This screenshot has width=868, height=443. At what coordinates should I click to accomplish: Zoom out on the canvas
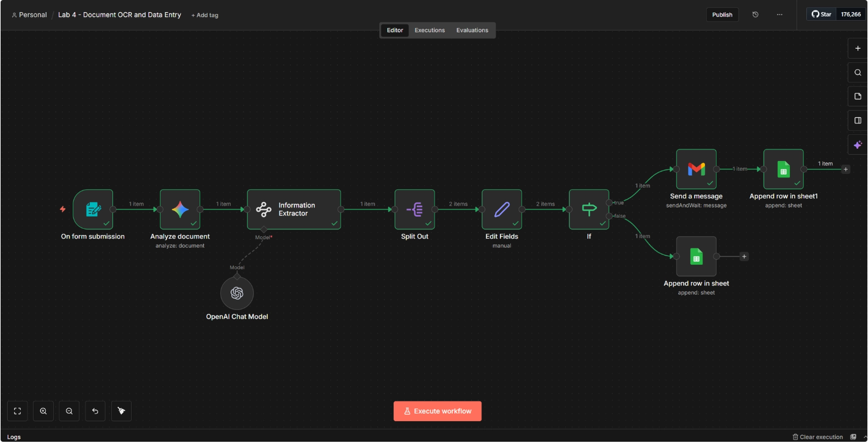click(x=69, y=411)
